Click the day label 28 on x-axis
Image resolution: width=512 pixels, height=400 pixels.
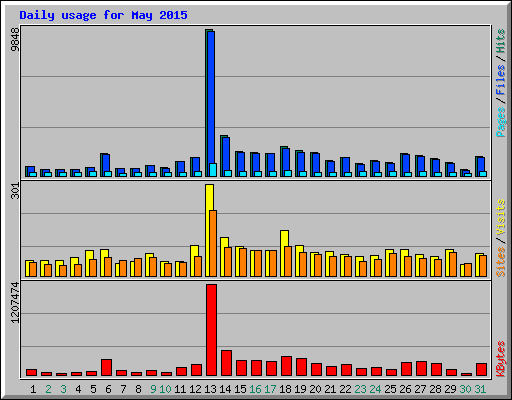point(435,389)
